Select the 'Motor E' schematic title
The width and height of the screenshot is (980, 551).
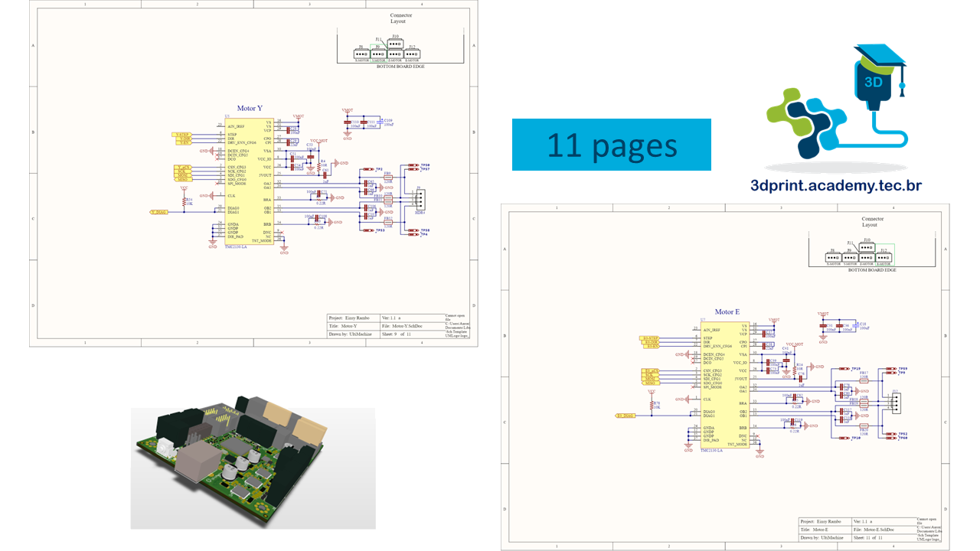click(727, 312)
